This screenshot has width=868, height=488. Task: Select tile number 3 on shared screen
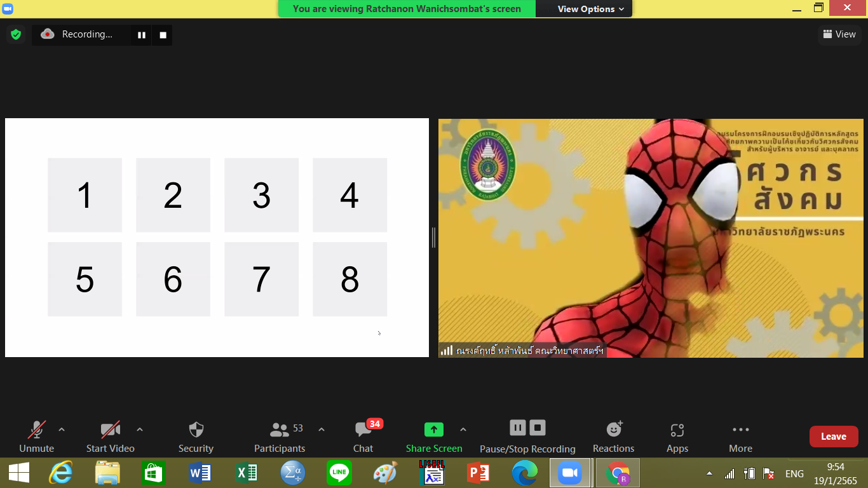[261, 195]
